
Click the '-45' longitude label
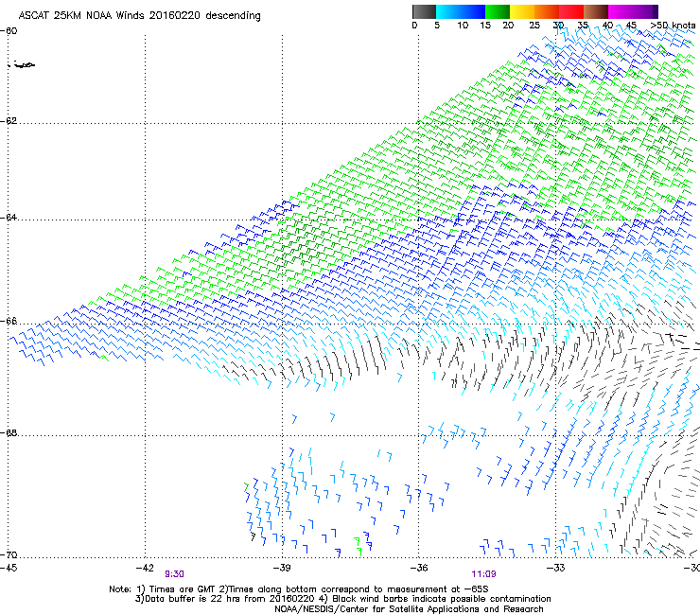point(9,568)
